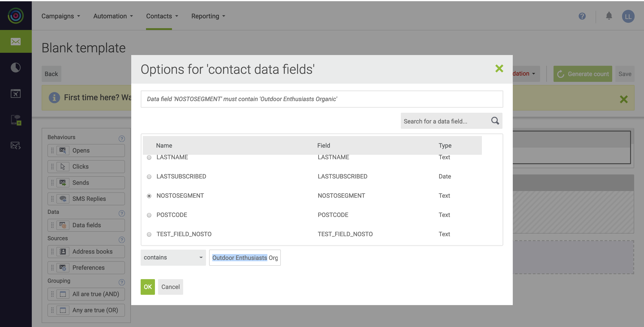
Task: Open help for Data section
Action: 122,213
